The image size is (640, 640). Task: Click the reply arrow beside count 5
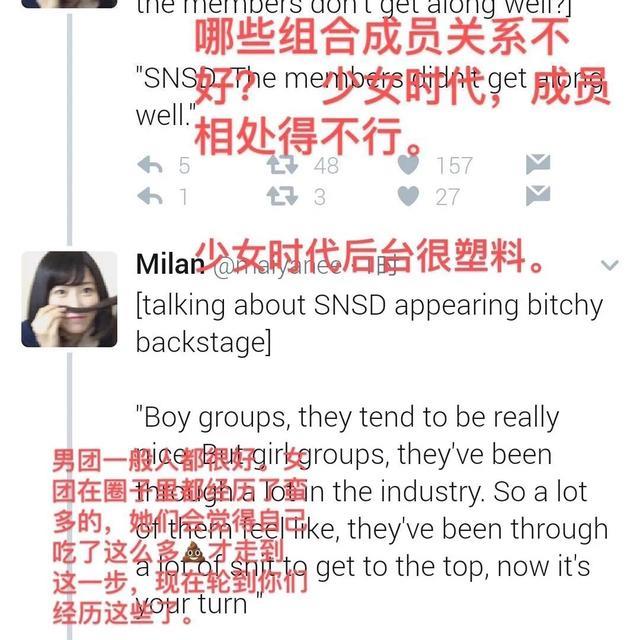click(150, 165)
